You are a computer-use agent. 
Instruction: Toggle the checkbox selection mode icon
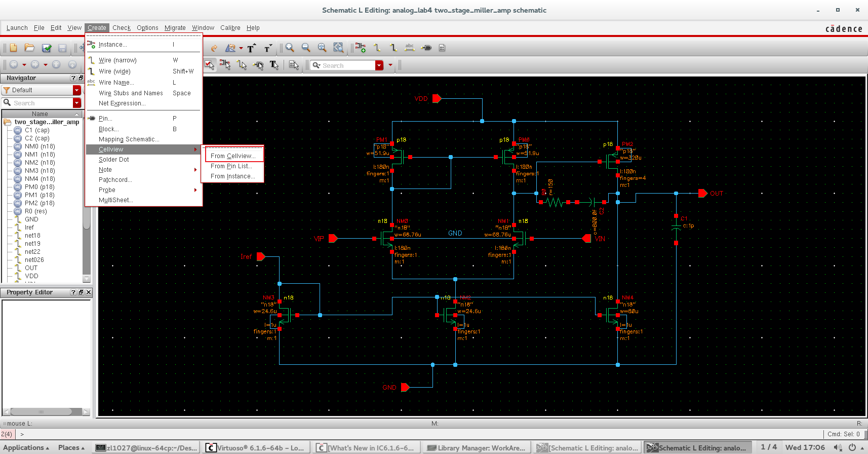pyautogui.click(x=209, y=64)
